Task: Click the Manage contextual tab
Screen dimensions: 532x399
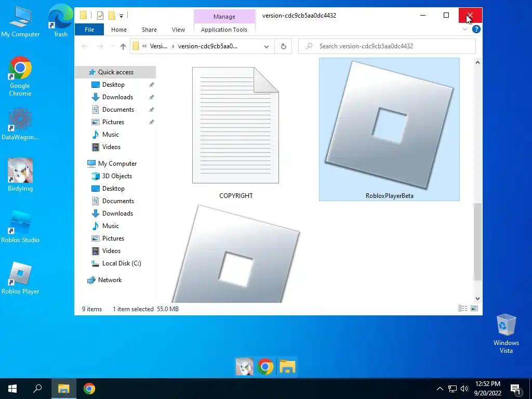Action: coord(224,17)
